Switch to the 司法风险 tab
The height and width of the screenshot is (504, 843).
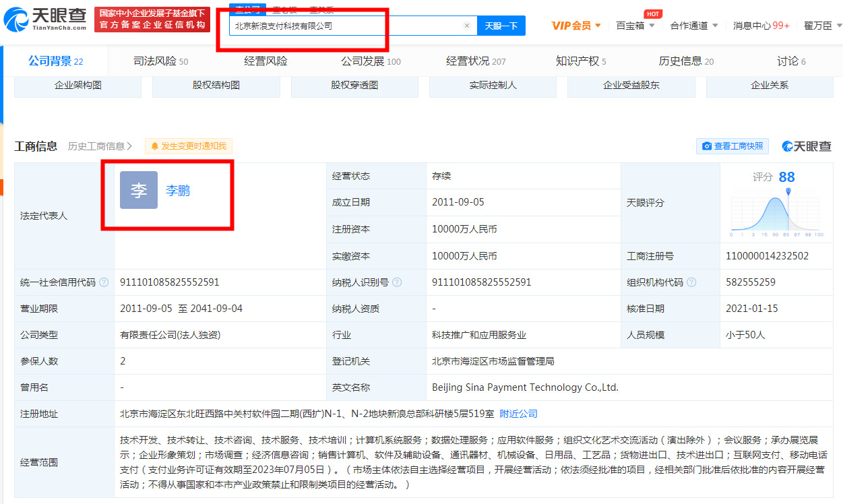pos(160,61)
